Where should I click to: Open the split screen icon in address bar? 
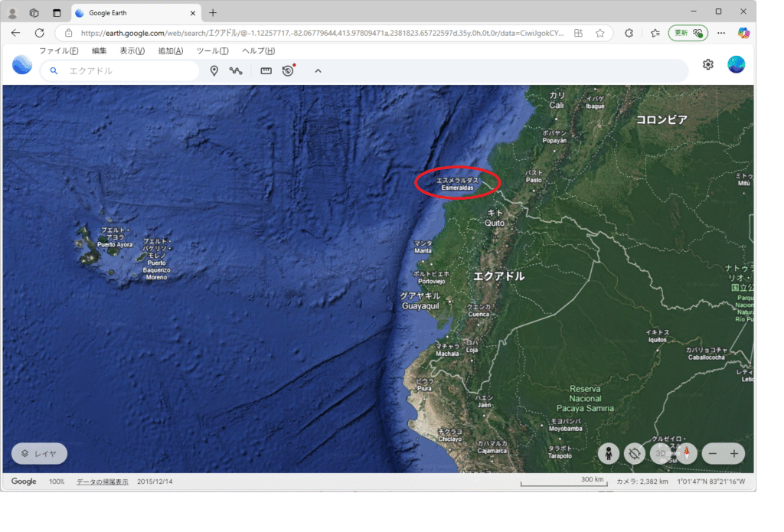[x=578, y=33]
